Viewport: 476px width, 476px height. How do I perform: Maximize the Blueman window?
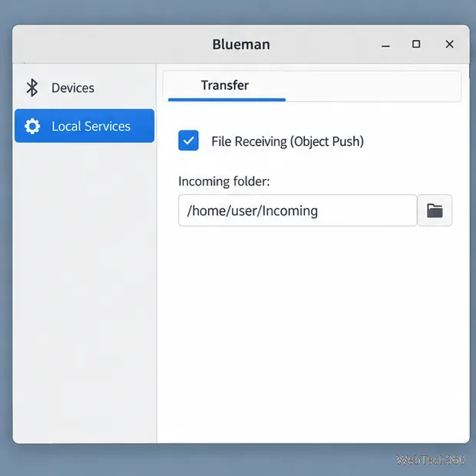click(416, 45)
